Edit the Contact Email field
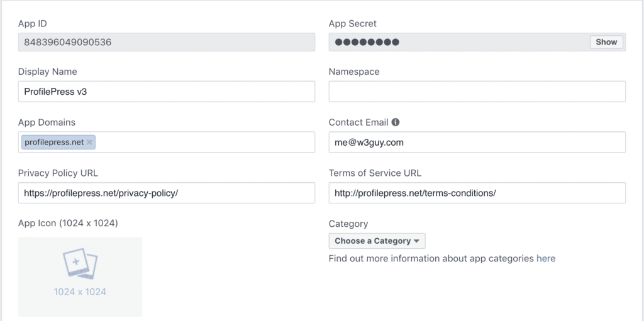The height and width of the screenshot is (321, 644). [477, 142]
